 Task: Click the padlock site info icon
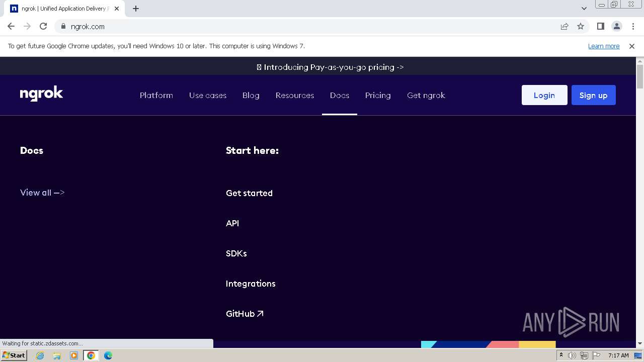point(63,26)
